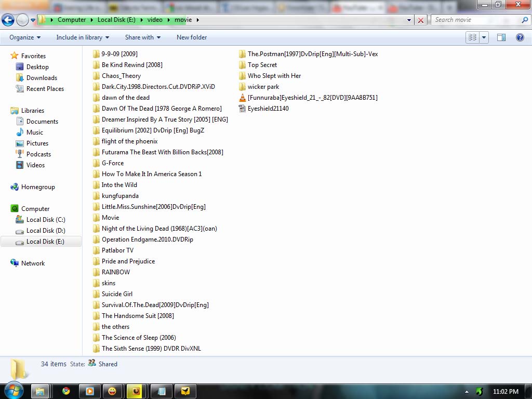Select the kungfupanda folder icon
The image size is (532, 399).
96,196
